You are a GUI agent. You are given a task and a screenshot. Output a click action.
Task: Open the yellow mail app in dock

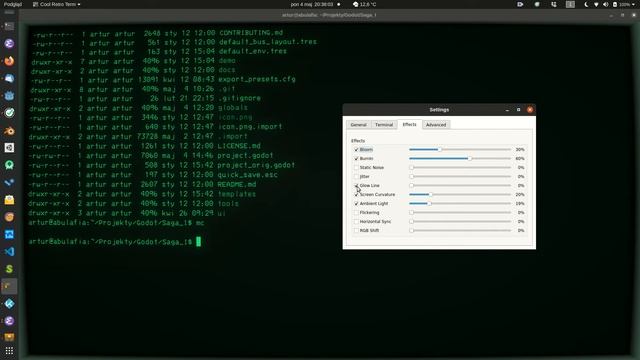click(9, 200)
